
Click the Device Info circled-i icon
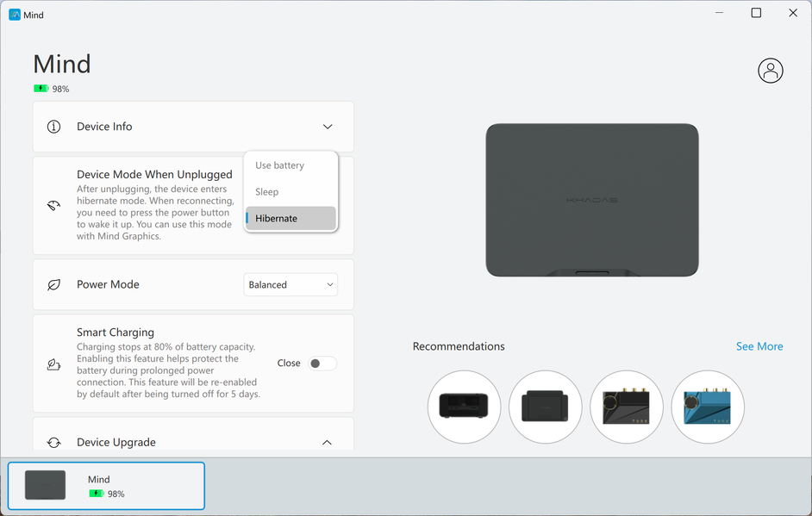point(53,127)
